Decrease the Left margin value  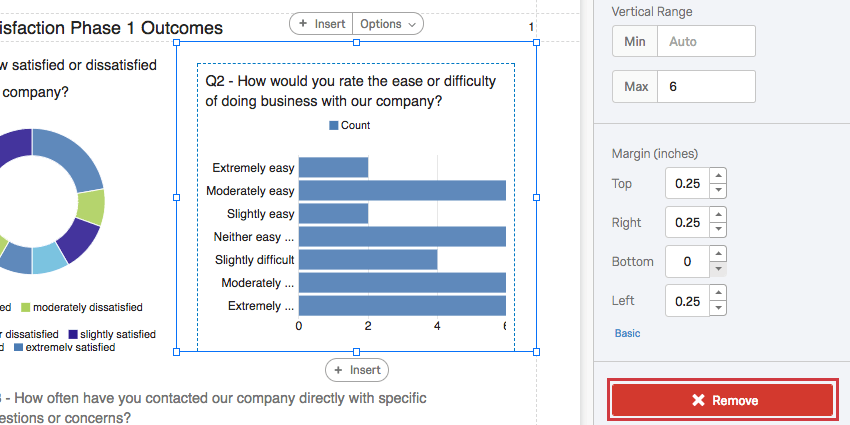(718, 308)
